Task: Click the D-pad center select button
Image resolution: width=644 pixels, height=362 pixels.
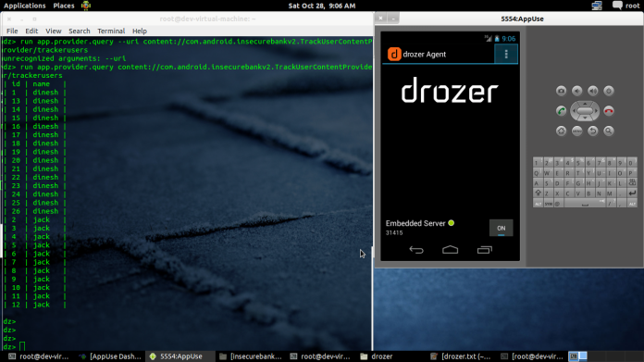Action: click(585, 111)
